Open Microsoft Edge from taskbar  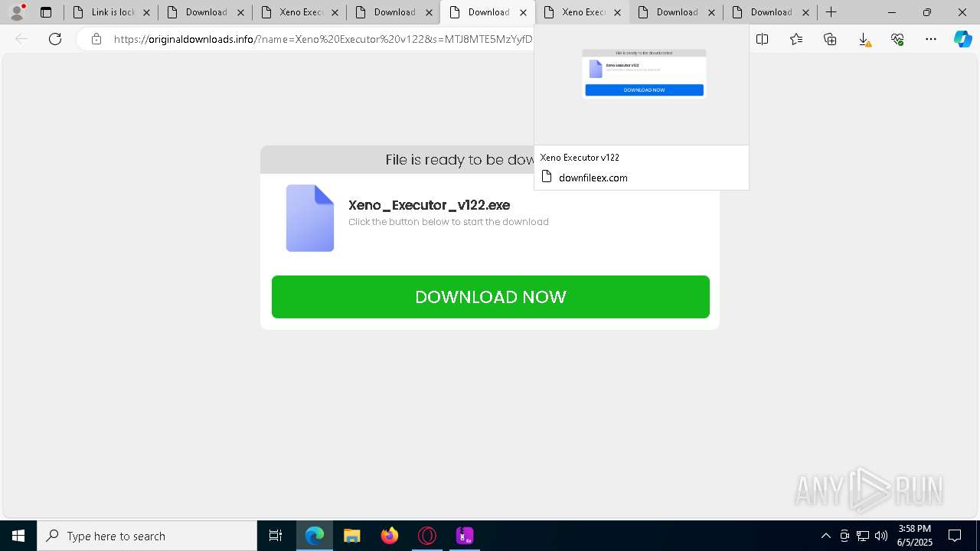315,536
